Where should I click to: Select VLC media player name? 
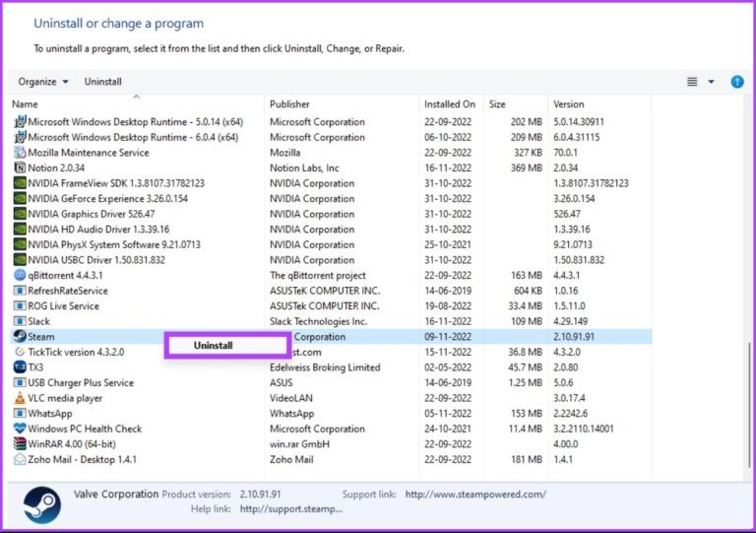(x=65, y=398)
